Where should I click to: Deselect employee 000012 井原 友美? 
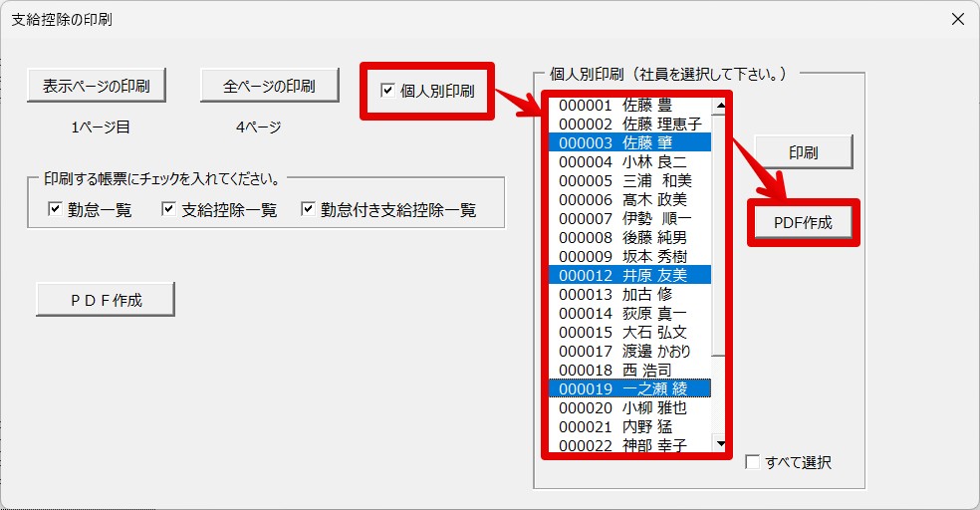tap(630, 275)
